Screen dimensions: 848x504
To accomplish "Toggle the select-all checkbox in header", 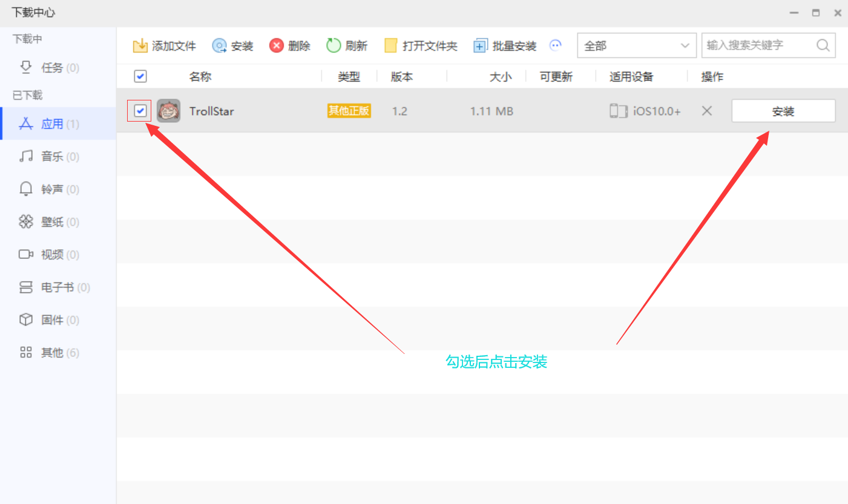I will (x=140, y=76).
